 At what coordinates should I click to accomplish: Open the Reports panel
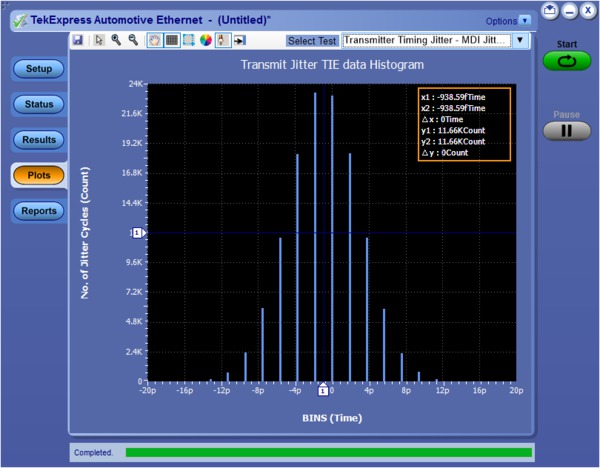pos(39,211)
